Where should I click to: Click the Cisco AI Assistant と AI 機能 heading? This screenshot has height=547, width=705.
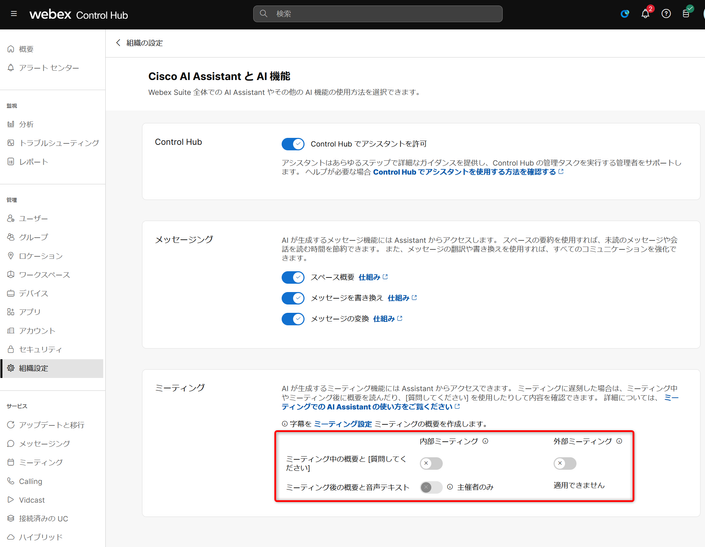(x=219, y=76)
